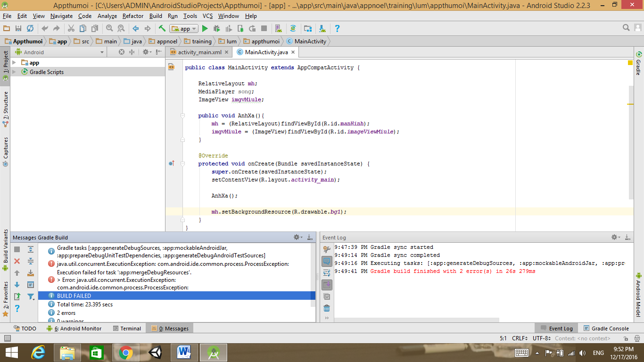Select the Debug app icon
This screenshot has height=362, width=644.
click(x=217, y=28)
